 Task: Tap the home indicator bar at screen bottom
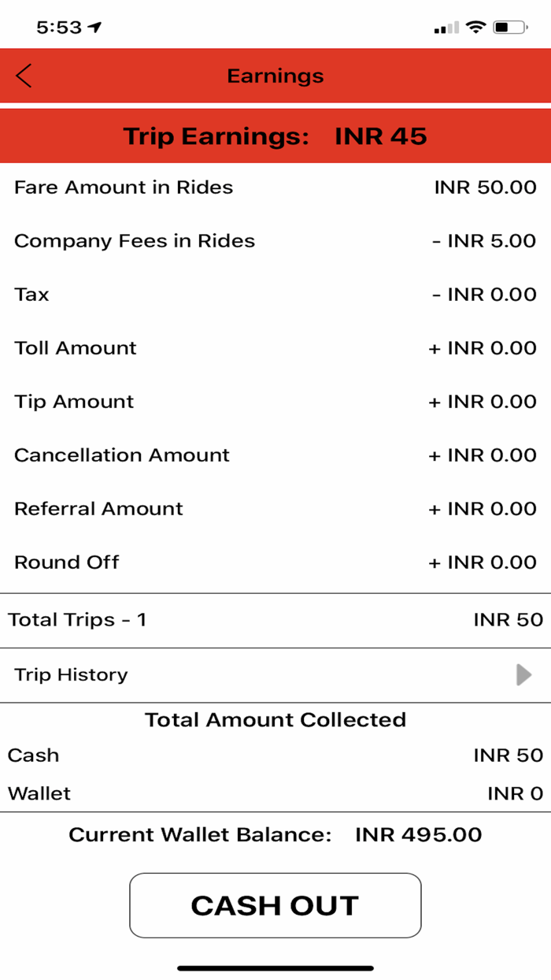[x=275, y=966]
